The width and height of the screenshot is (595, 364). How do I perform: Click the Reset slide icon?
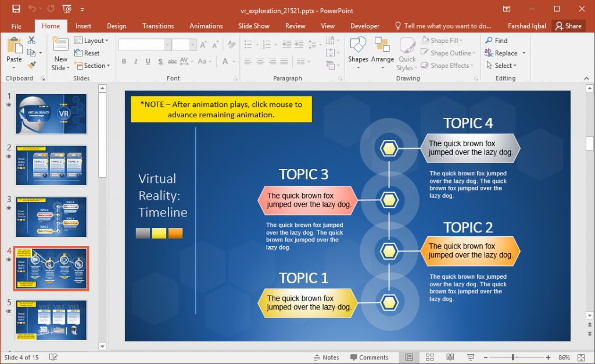pyautogui.click(x=77, y=53)
